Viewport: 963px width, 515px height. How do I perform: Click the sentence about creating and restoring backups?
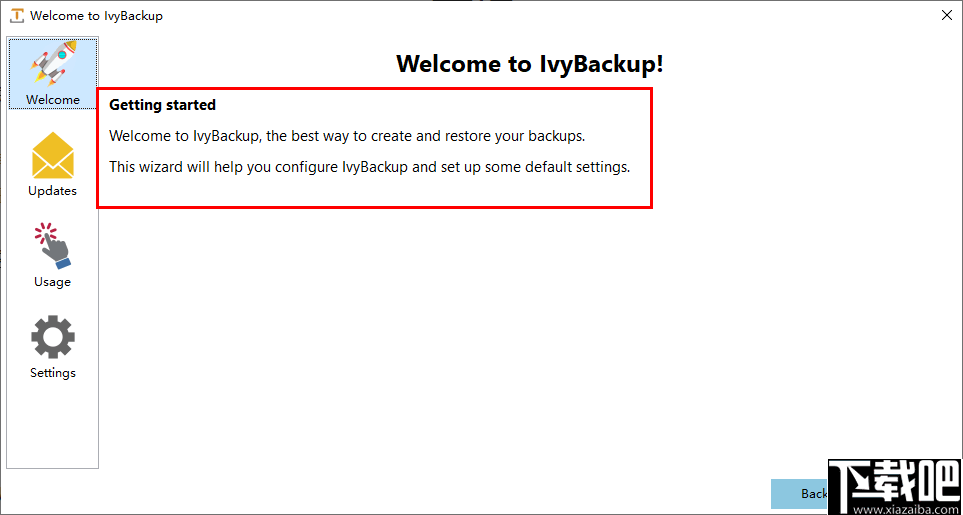coord(347,136)
